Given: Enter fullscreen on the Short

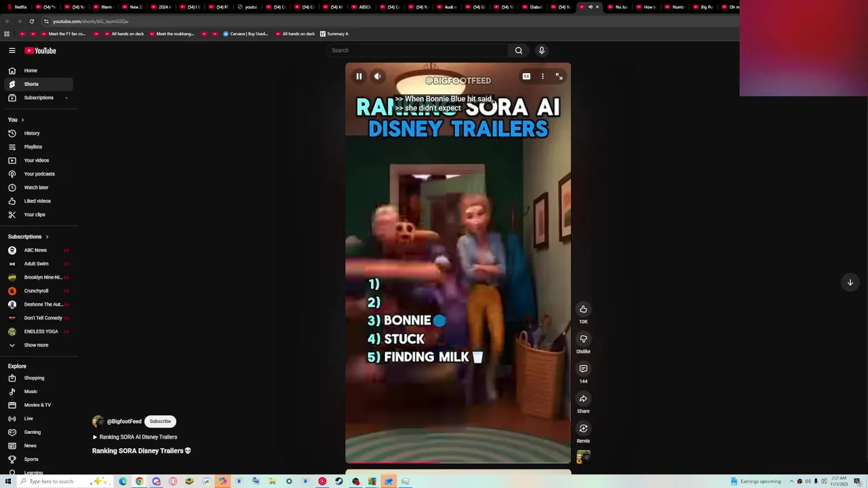Looking at the screenshot, I should pyautogui.click(x=559, y=77).
